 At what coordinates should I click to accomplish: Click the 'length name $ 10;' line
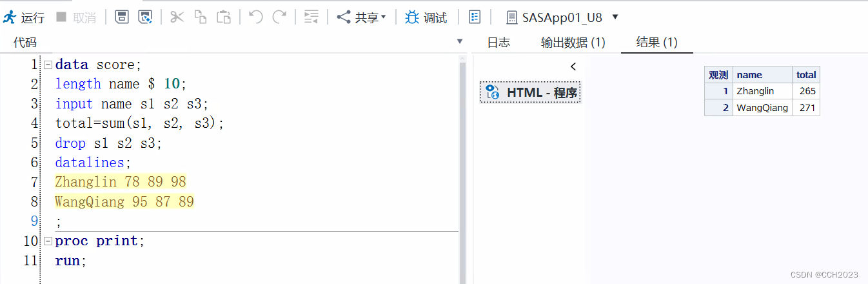point(121,84)
